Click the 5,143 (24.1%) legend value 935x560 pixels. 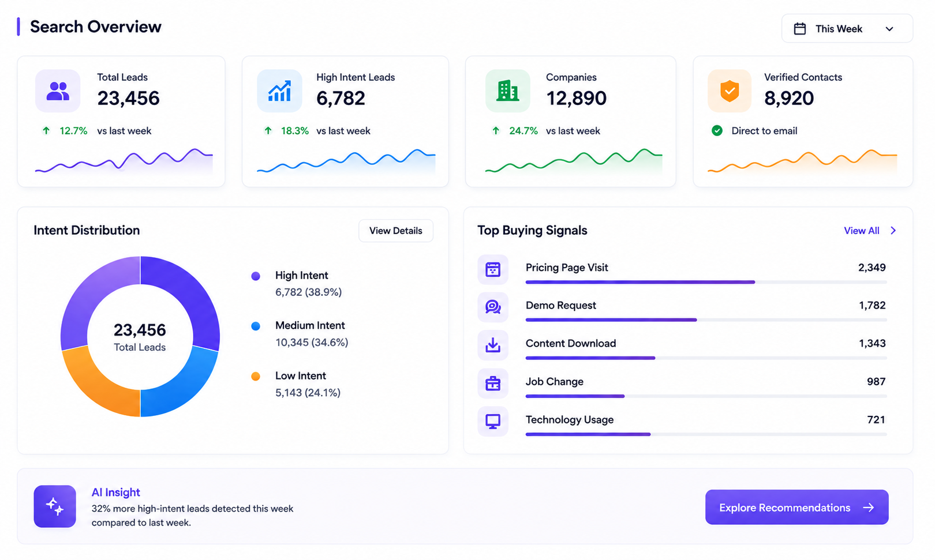(308, 393)
